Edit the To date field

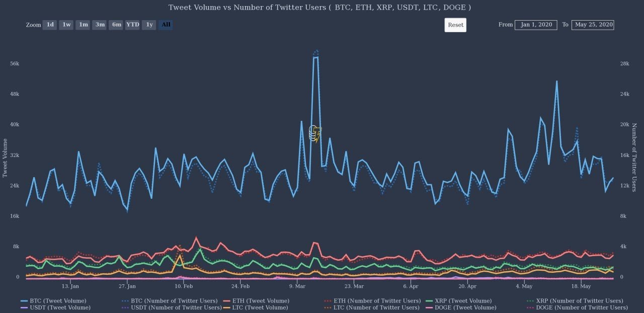593,25
